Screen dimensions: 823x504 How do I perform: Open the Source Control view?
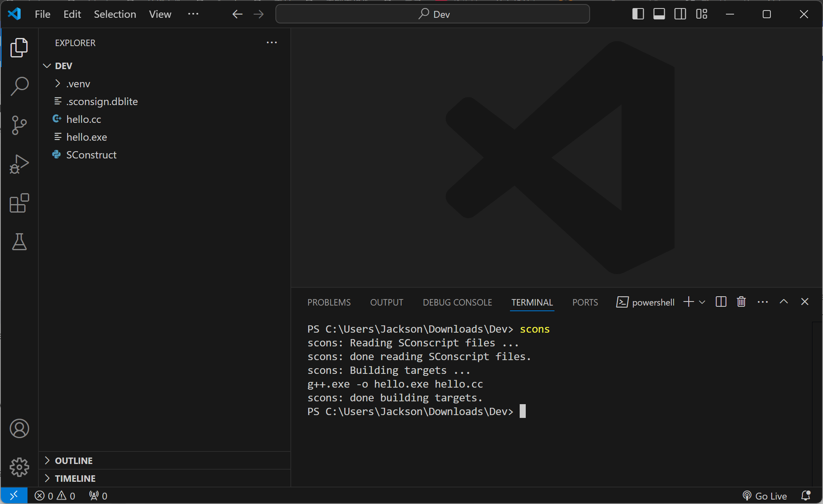[x=19, y=125]
